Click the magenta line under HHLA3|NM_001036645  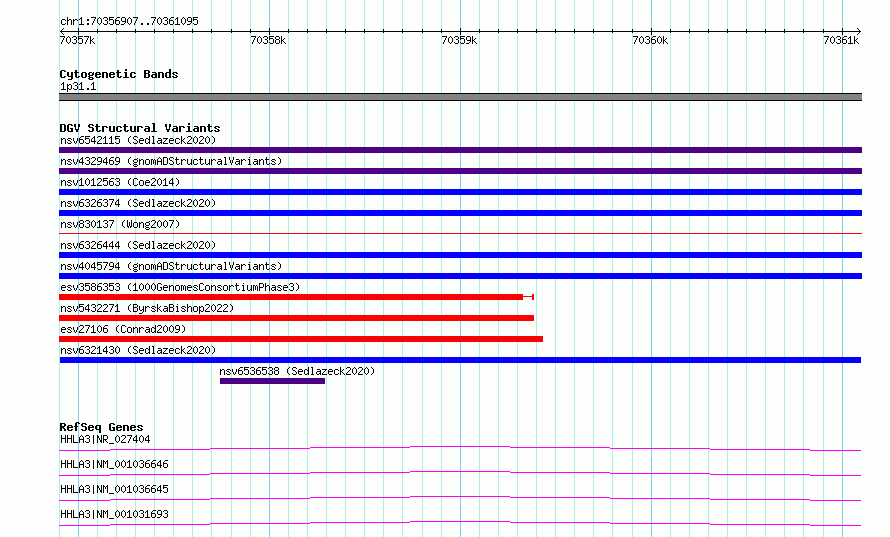click(x=460, y=498)
